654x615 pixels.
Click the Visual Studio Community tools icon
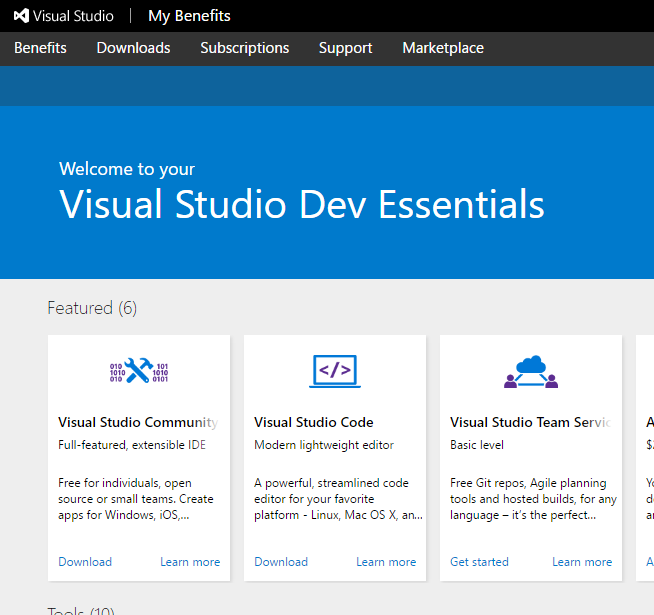[139, 371]
